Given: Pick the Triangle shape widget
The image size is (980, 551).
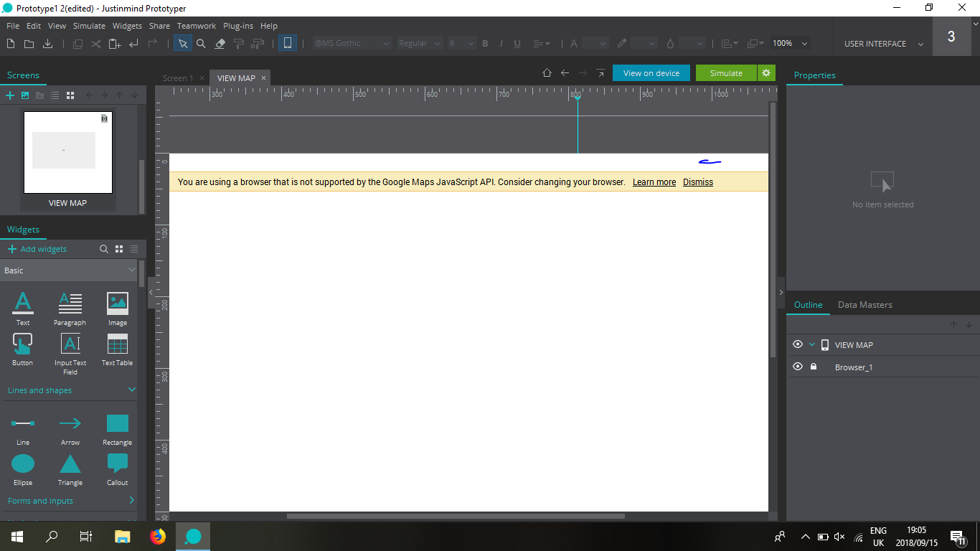Looking at the screenshot, I should tap(70, 469).
